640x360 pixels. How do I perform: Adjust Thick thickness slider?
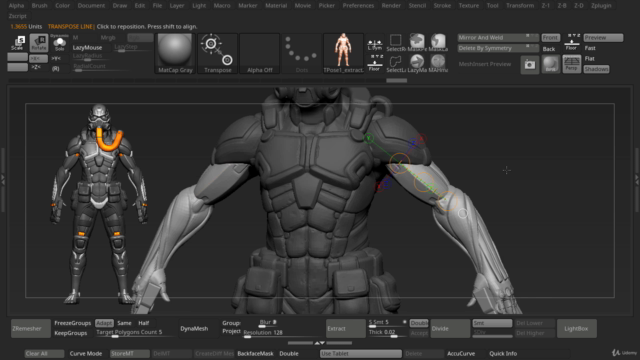coord(387,333)
